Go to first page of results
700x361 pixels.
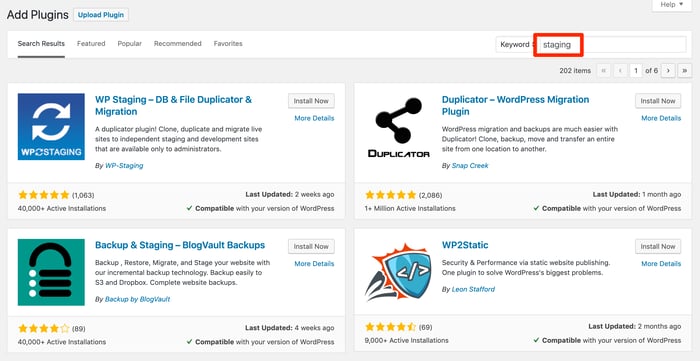pos(604,71)
